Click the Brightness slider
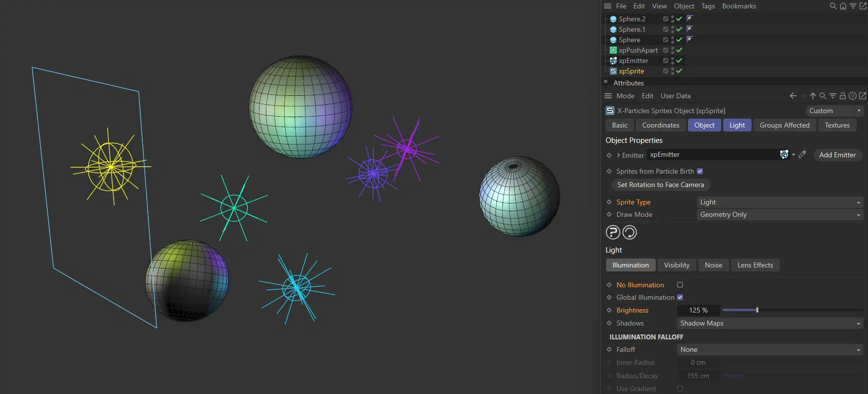This screenshot has width=868, height=394. click(x=792, y=310)
